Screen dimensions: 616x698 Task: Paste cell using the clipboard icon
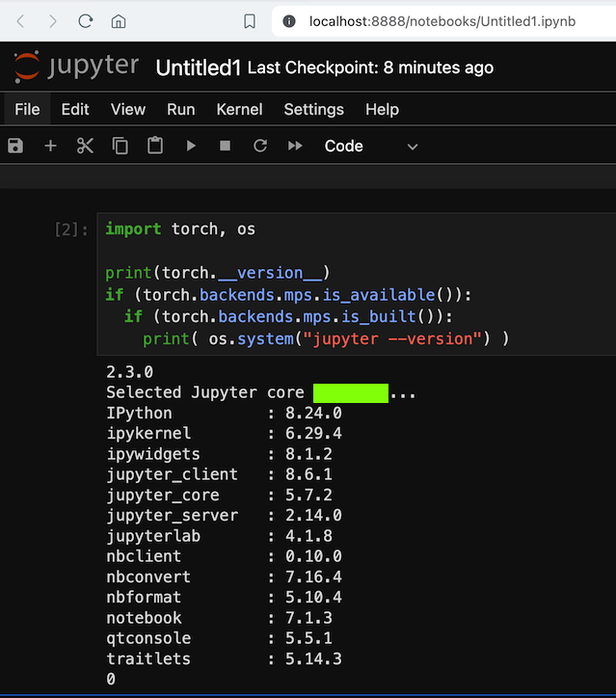coord(154,146)
